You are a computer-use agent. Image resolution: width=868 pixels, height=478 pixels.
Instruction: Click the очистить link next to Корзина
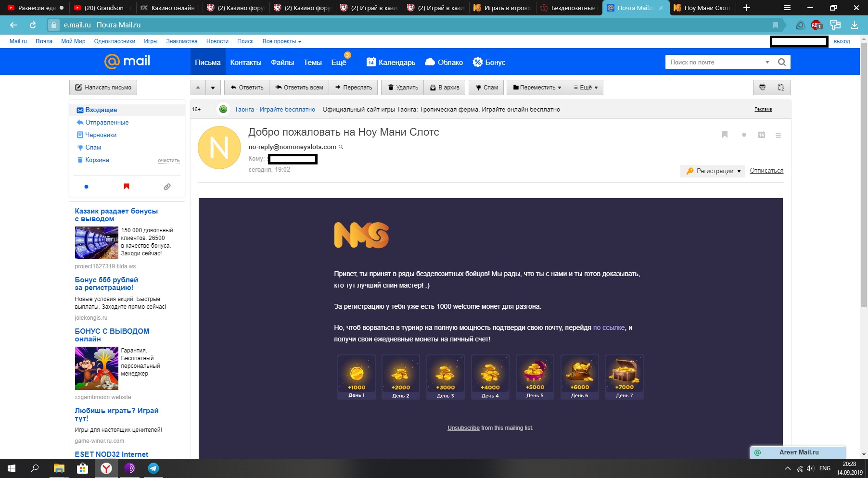pyautogui.click(x=169, y=161)
